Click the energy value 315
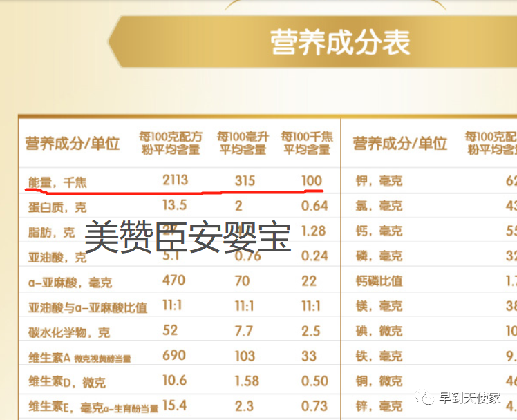 click(x=245, y=180)
